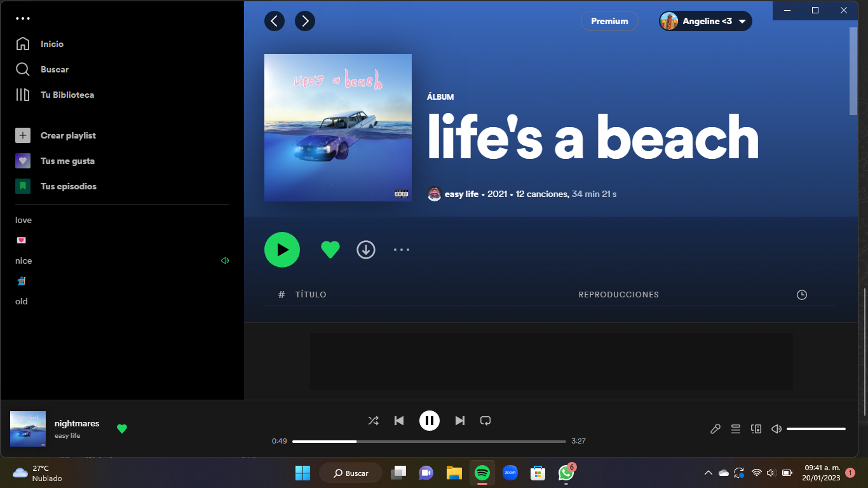Image resolution: width=868 pixels, height=488 pixels.
Task: Open the three-dot app menu
Action: [x=23, y=18]
